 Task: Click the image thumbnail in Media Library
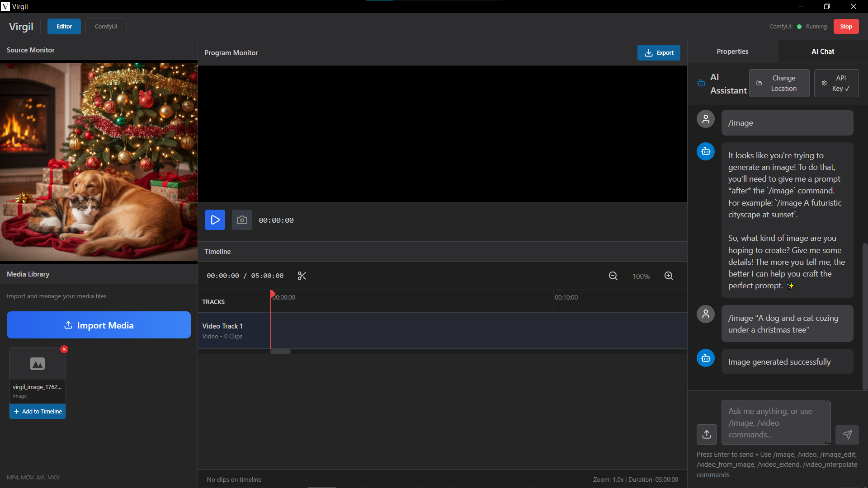pos(38,364)
